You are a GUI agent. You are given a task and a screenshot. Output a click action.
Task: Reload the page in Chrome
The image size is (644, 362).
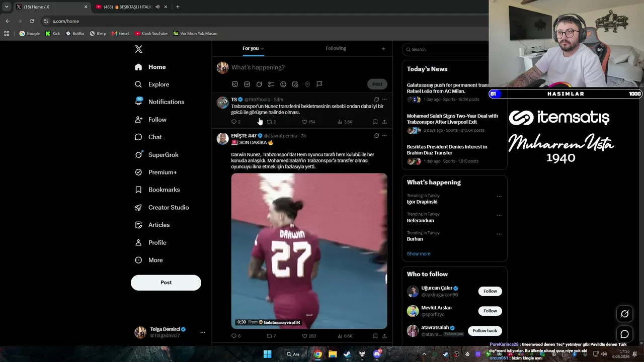click(32, 21)
